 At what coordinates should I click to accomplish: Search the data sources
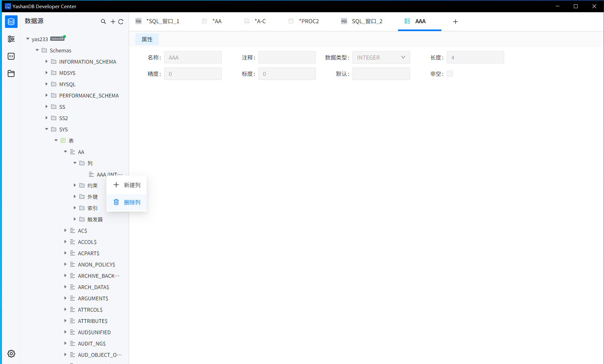pos(103,21)
